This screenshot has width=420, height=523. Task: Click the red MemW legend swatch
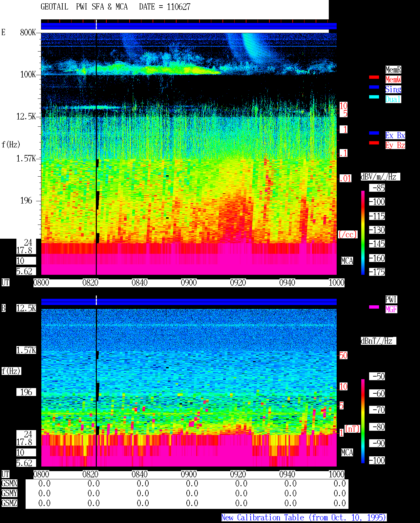pyautogui.click(x=374, y=77)
